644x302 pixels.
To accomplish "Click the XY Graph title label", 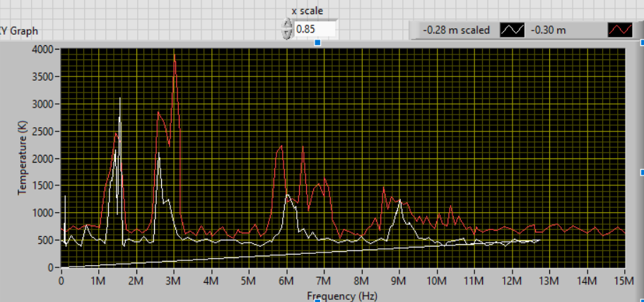I will (19, 31).
